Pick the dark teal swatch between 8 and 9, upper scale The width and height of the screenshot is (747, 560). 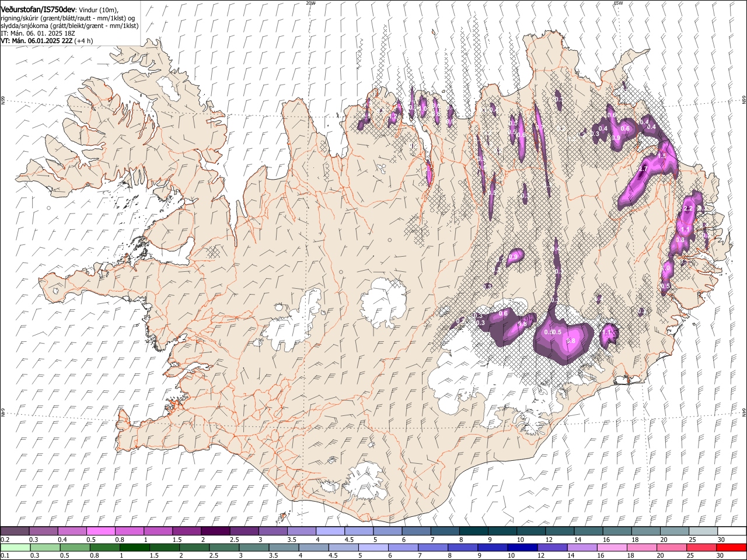pyautogui.click(x=474, y=531)
